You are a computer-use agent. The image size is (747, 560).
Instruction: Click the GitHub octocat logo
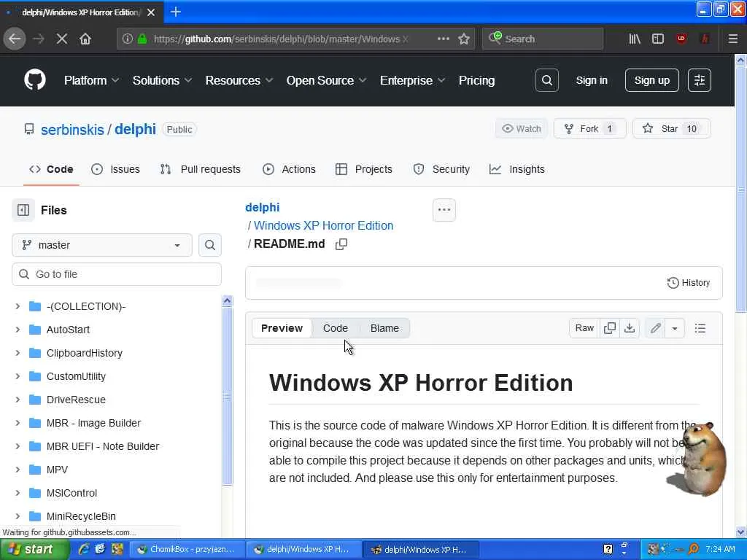pyautogui.click(x=35, y=80)
